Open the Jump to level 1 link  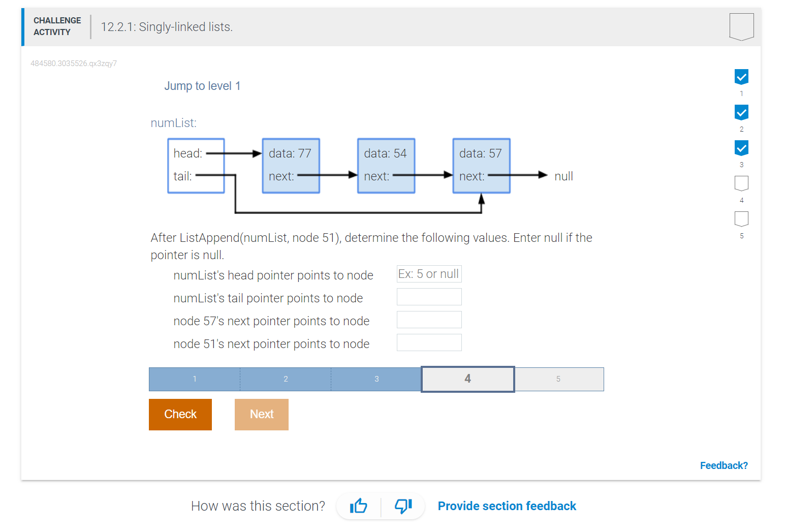202,86
